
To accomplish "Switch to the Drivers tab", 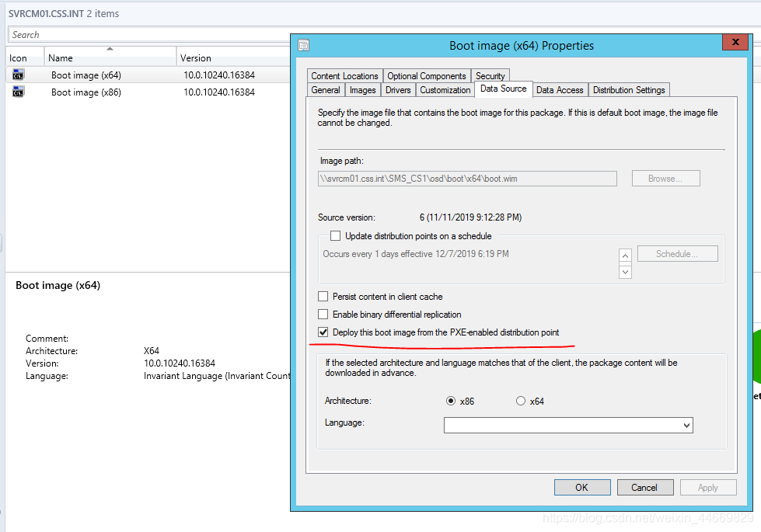I will click(398, 89).
